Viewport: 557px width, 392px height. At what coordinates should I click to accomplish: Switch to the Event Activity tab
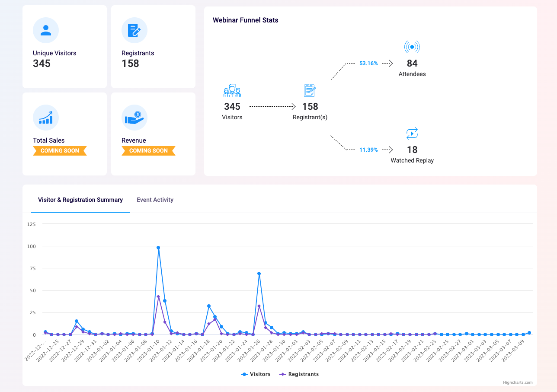tap(155, 200)
